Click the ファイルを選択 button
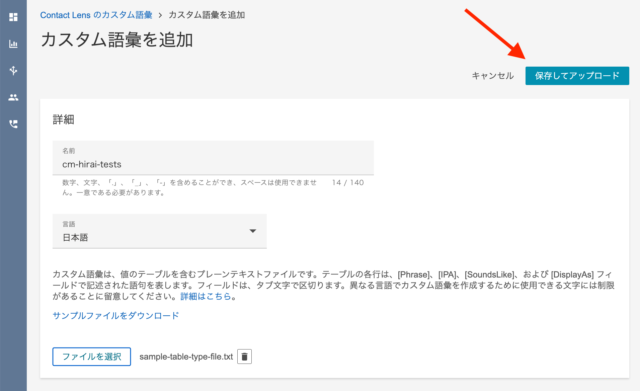 tap(91, 357)
